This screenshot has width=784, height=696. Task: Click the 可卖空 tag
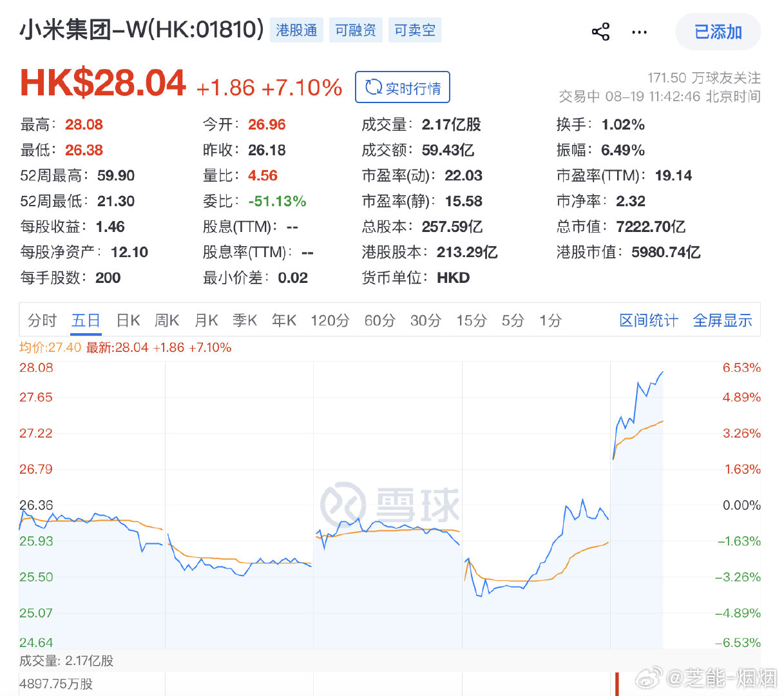415,30
